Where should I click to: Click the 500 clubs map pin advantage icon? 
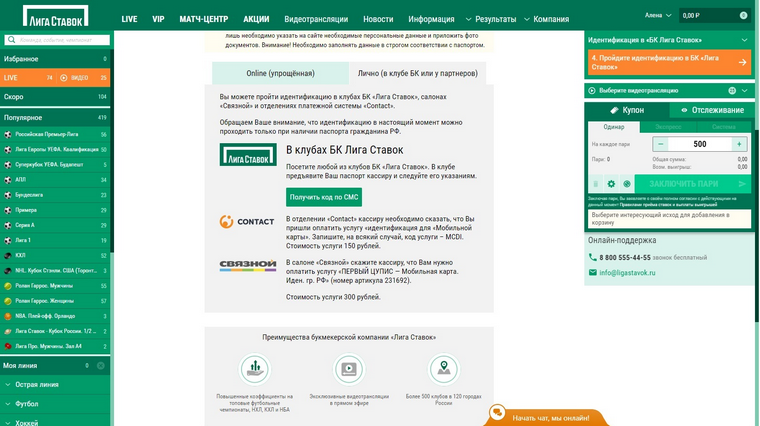pyautogui.click(x=443, y=369)
